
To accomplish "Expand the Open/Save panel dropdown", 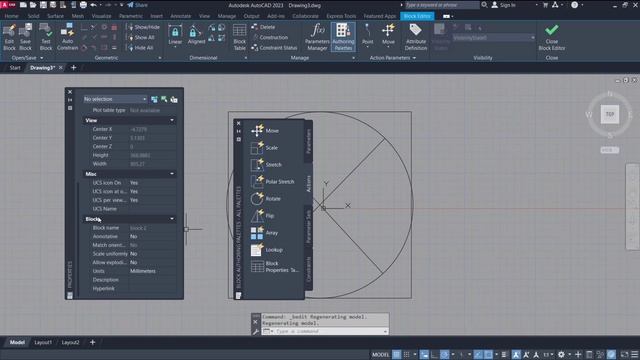I will [42, 58].
